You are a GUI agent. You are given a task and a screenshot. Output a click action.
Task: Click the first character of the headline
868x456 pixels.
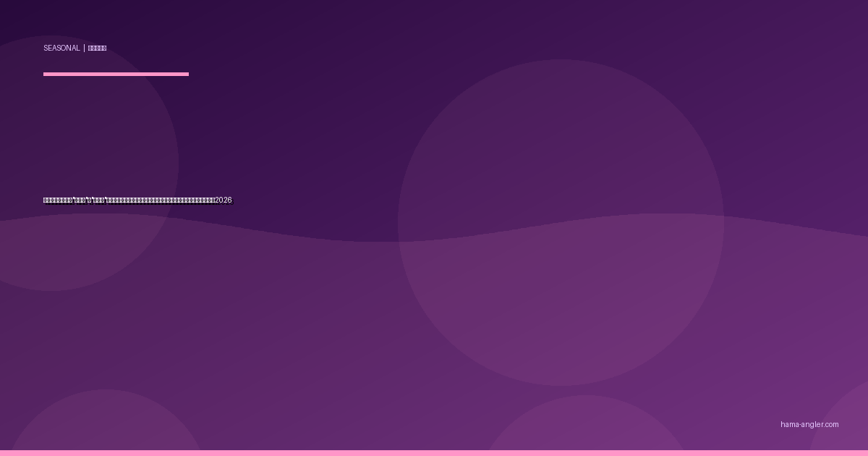pyautogui.click(x=46, y=200)
